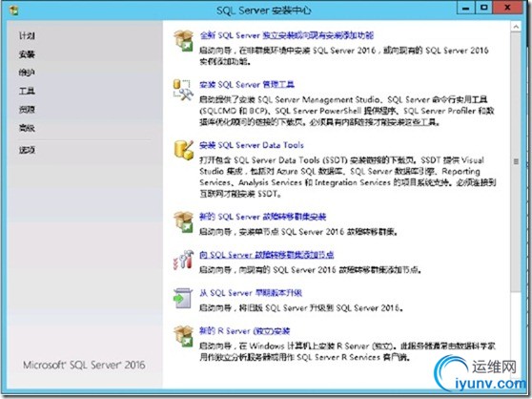Click the new R Server standalone install icon

[184, 336]
